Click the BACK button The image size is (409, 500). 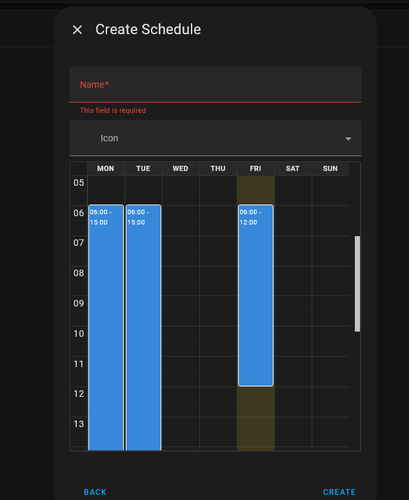tap(95, 492)
